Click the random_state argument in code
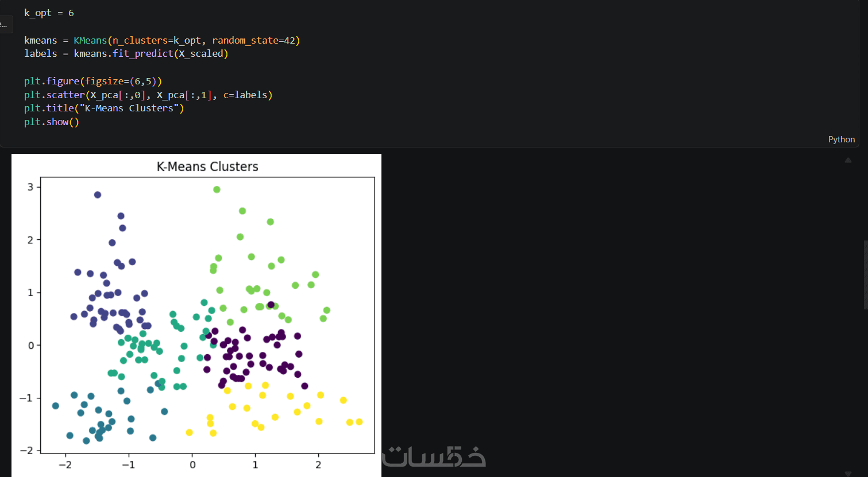 point(245,40)
